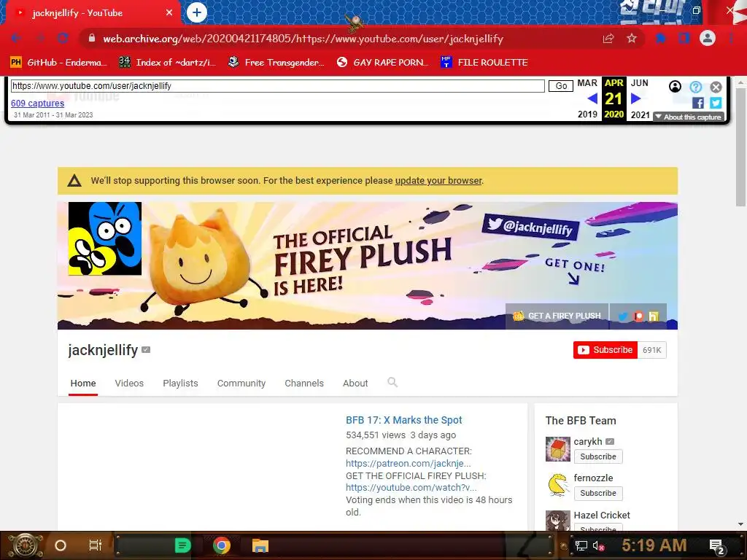This screenshot has width=747, height=560.
Task: Go to next capture with blue right arrow
Action: pyautogui.click(x=635, y=98)
